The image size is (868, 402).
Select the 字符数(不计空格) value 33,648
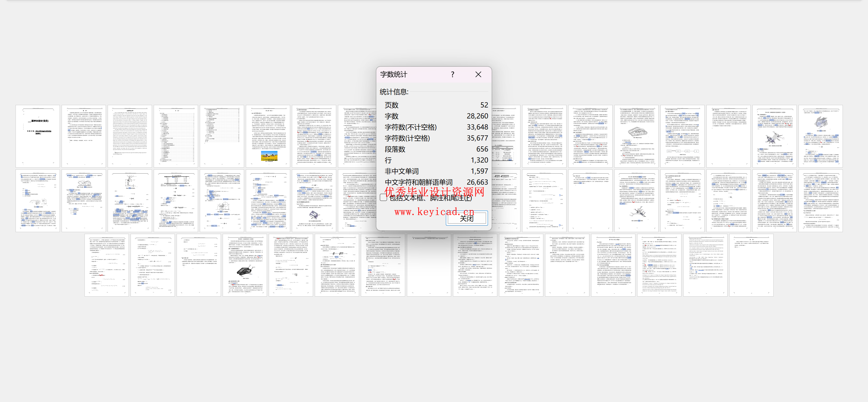pyautogui.click(x=477, y=127)
